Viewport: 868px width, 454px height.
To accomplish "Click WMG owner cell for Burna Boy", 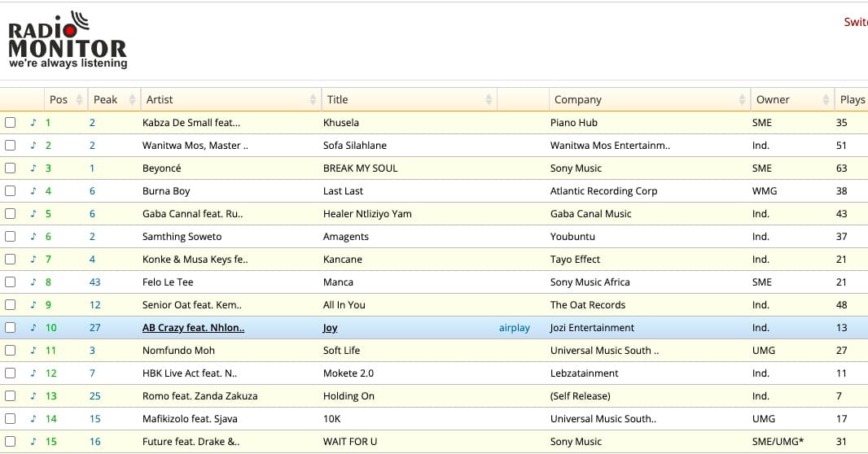I will [x=765, y=190].
